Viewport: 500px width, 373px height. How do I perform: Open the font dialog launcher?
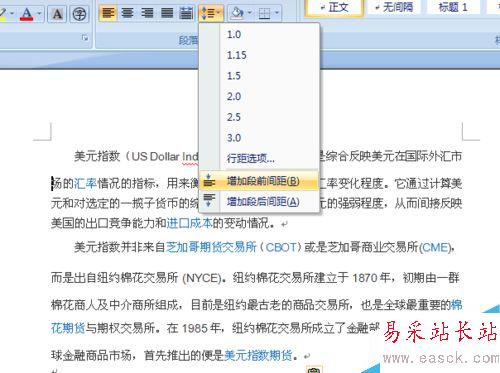(x=85, y=38)
